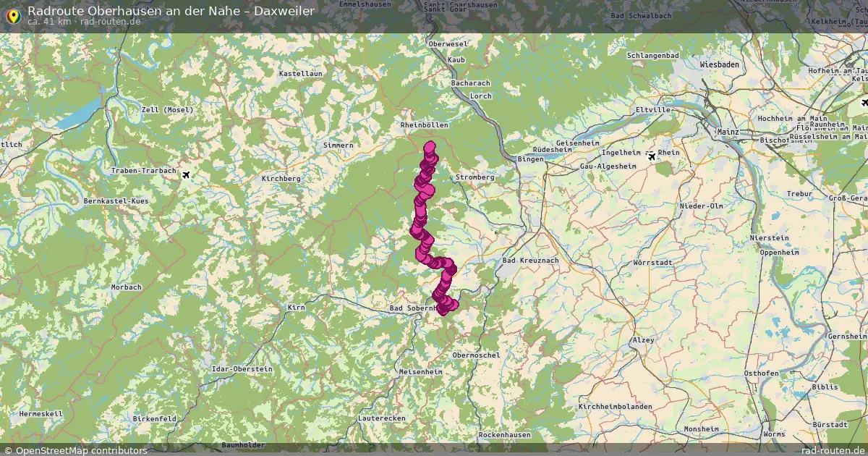Click the Rheinböllen town label
868x456 pixels.
pos(425,125)
